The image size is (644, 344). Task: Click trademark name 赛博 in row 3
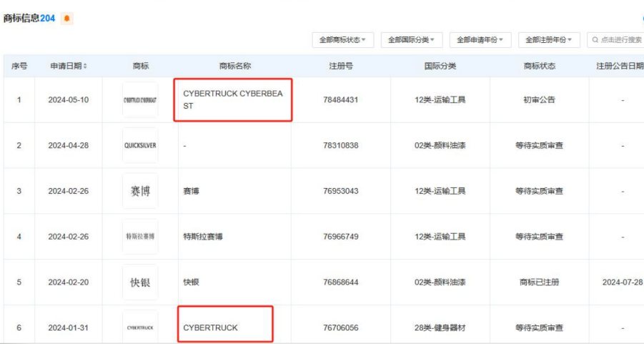coord(191,191)
